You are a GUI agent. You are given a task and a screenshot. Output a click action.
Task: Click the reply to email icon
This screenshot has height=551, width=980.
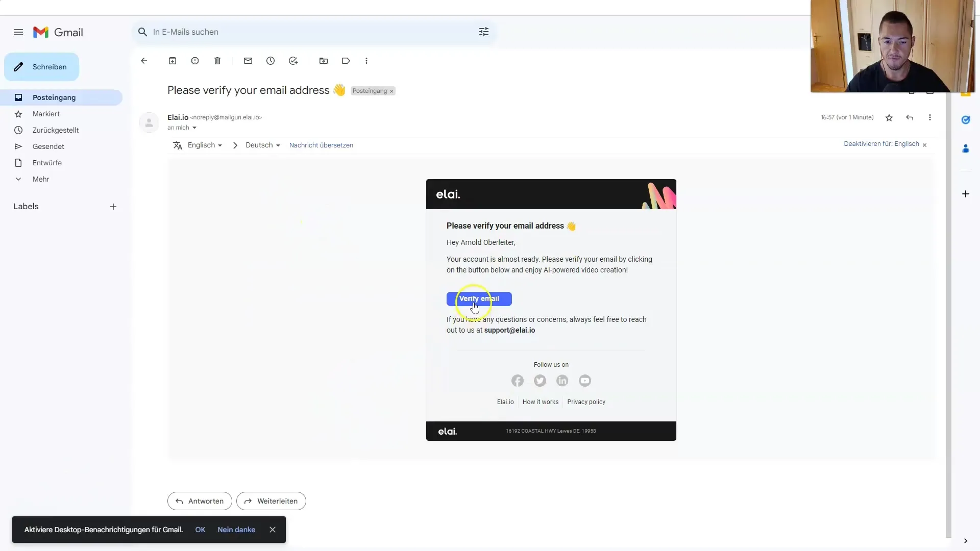tap(910, 117)
